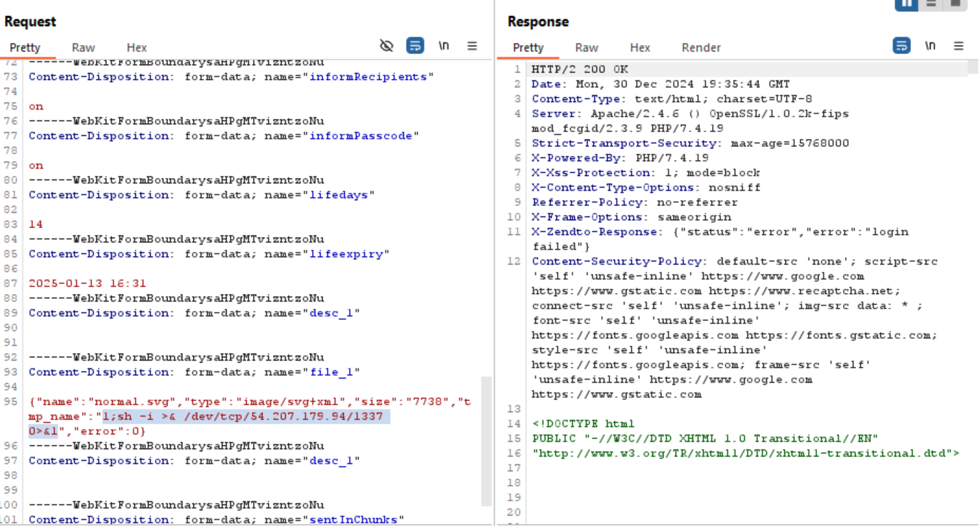This screenshot has width=980, height=526.
Task: Click the date value "2025-01-13 16:31"
Action: coord(87,283)
